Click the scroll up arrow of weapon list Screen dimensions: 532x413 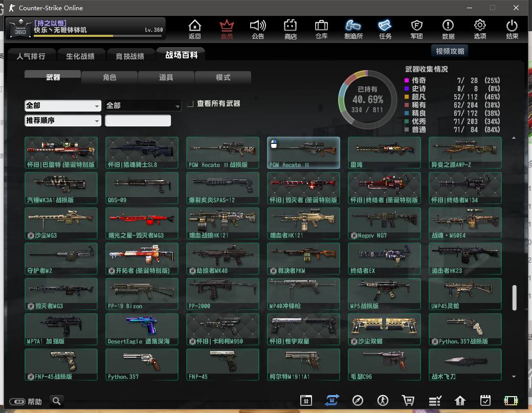point(514,138)
